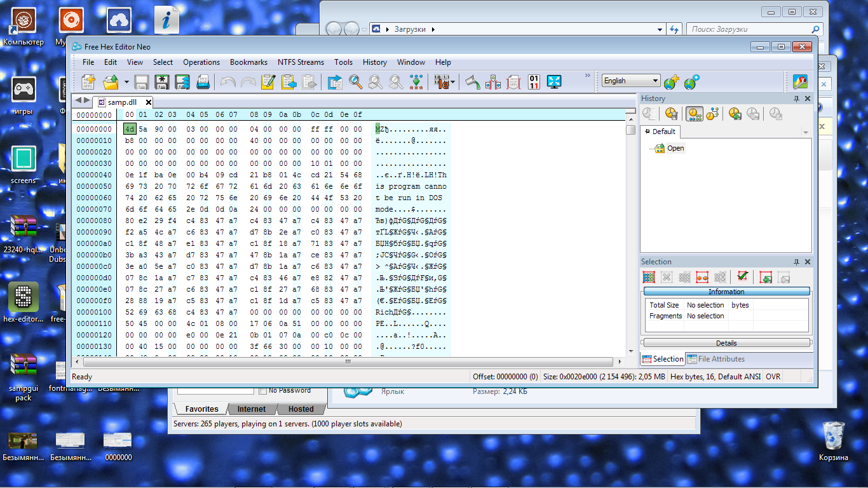Click the printer icon in toolbar
This screenshot has height=488, width=868.
(203, 82)
